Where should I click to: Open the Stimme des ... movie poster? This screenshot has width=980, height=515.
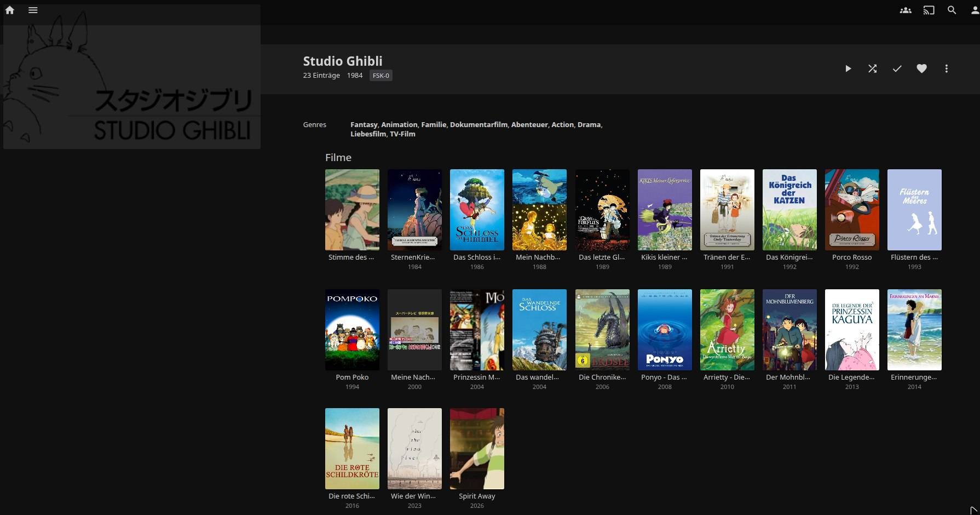pos(352,210)
